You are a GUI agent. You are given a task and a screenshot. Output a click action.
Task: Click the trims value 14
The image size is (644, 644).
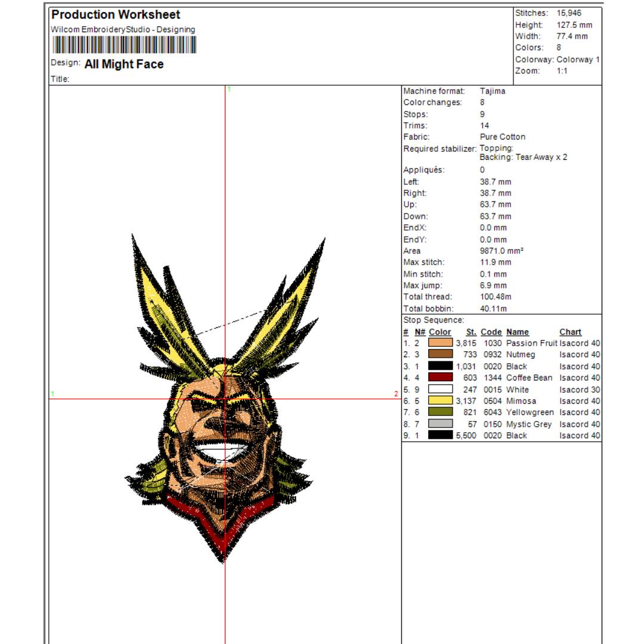pos(484,126)
